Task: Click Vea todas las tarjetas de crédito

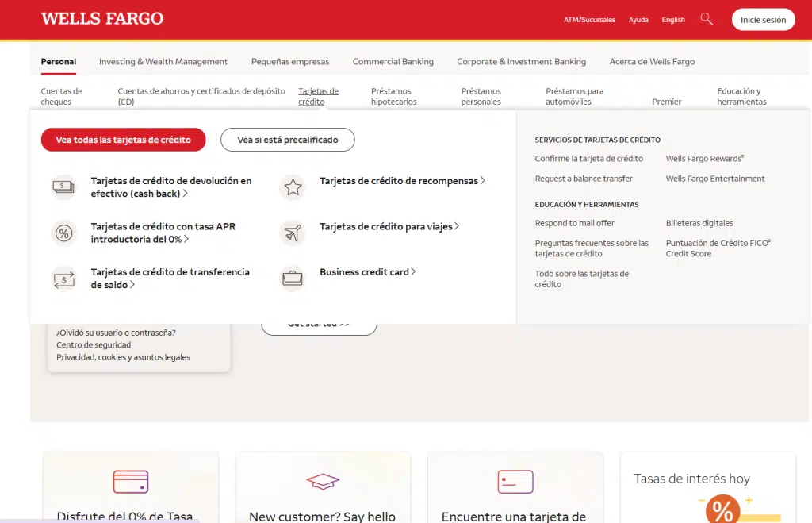Action: click(x=123, y=140)
